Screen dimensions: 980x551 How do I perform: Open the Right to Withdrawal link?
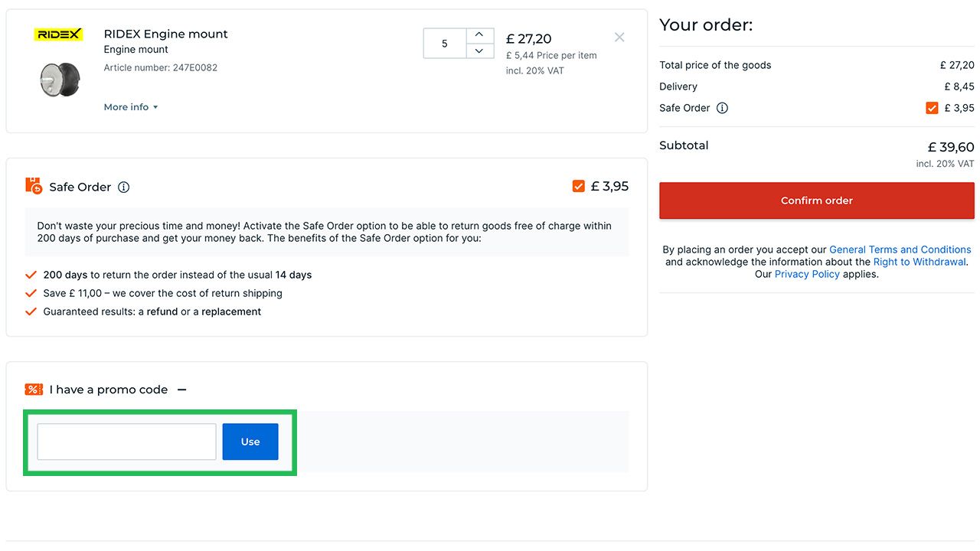coord(920,262)
